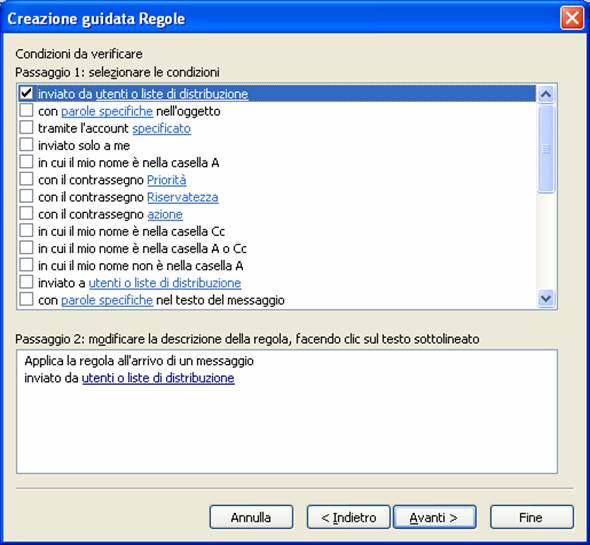Cancel the wizard with Annulla
This screenshot has width=590, height=545.
pyautogui.click(x=251, y=517)
